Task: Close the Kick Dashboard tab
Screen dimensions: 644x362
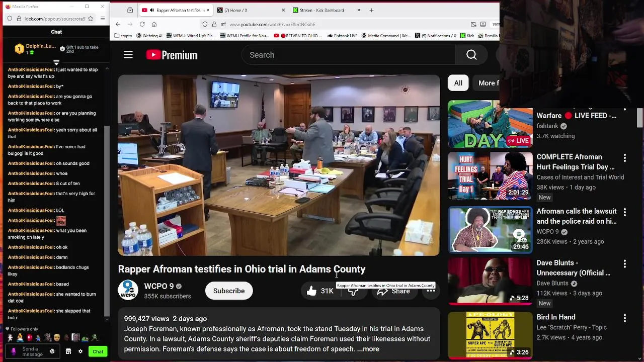Action: [x=359, y=10]
